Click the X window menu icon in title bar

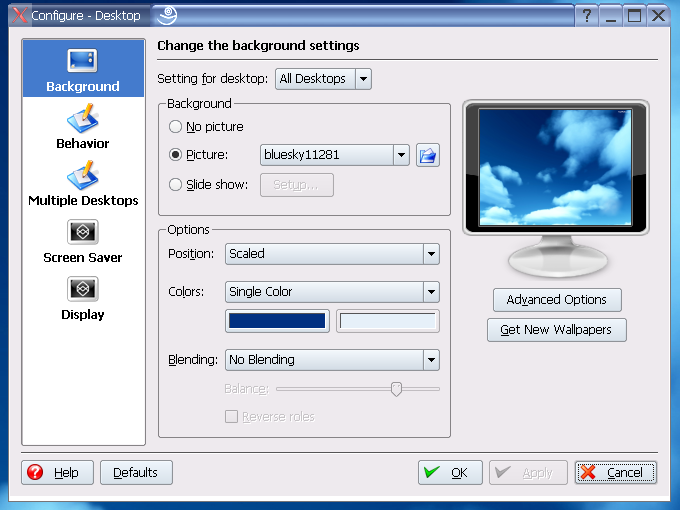point(20,15)
